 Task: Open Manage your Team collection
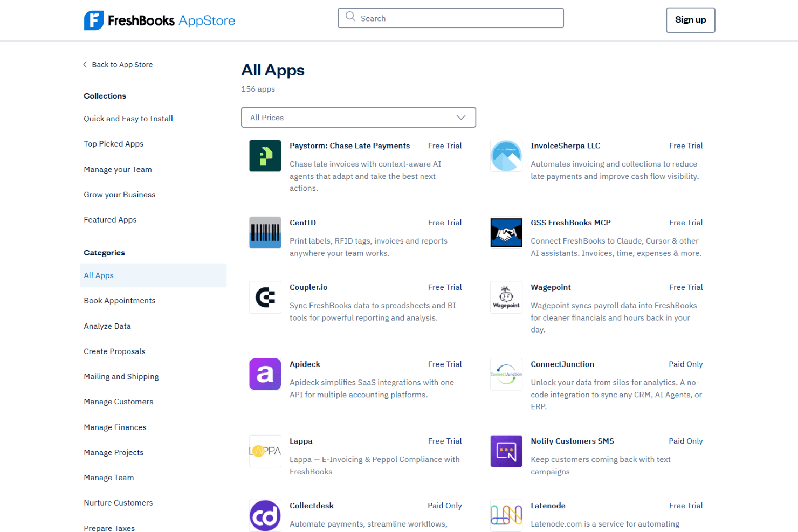[118, 169]
